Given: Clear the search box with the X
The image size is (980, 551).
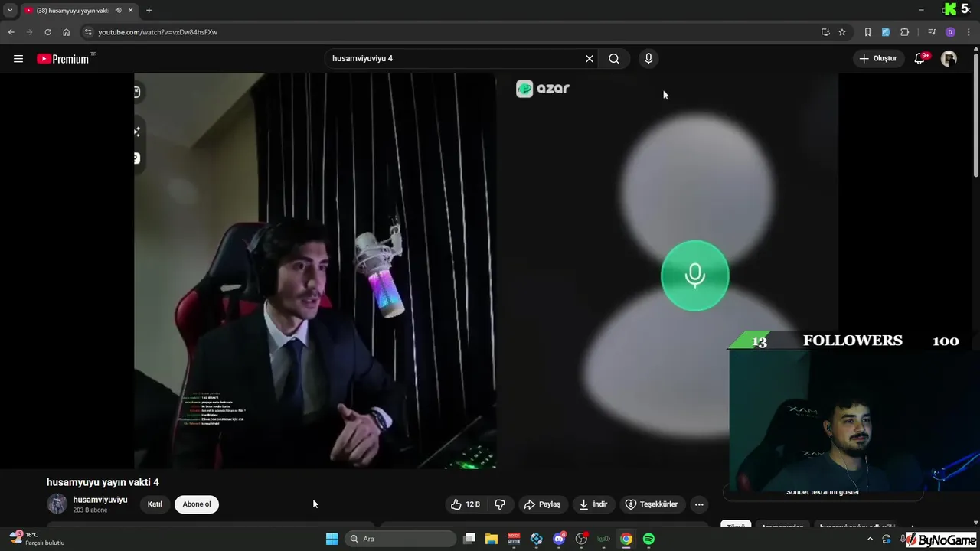Looking at the screenshot, I should (x=590, y=59).
